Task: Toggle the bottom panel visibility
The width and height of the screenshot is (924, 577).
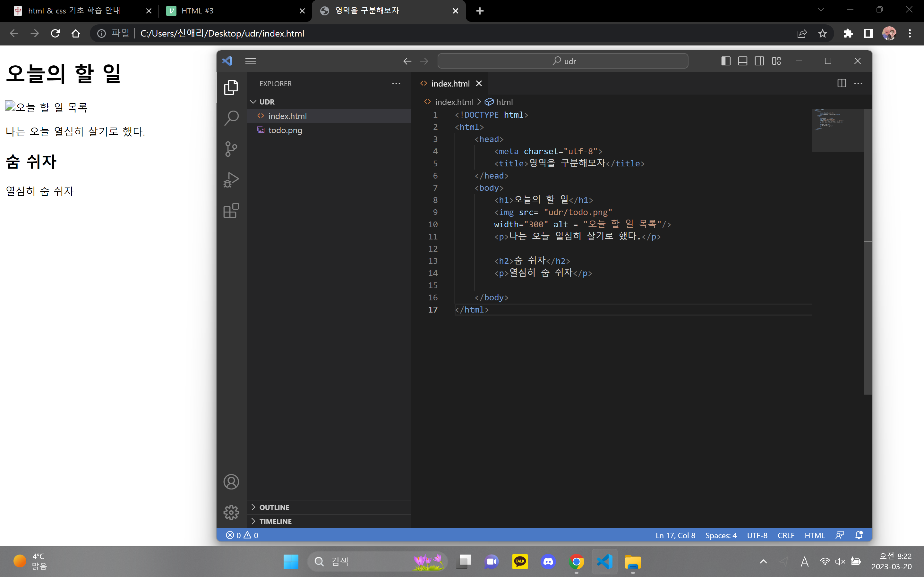Action: (x=742, y=61)
